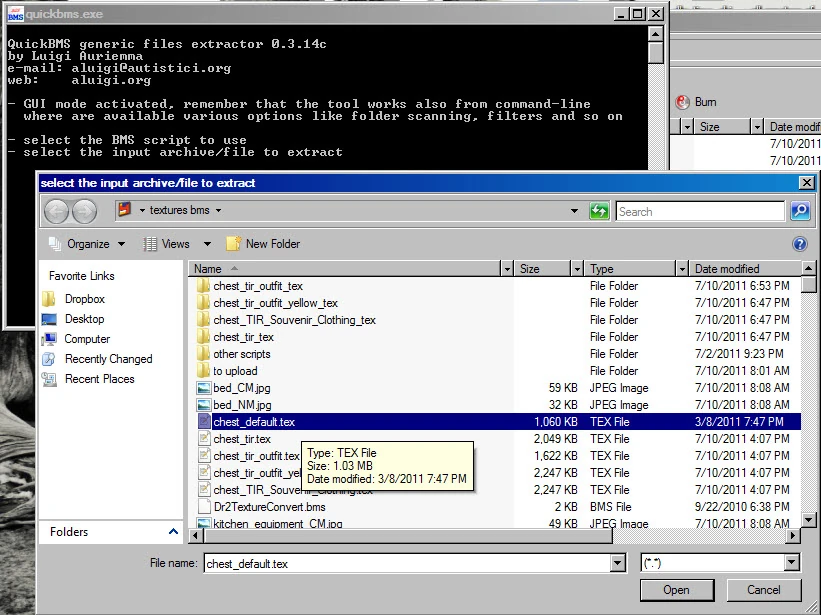The width and height of the screenshot is (821, 615).
Task: Click the console window scroll up arrow
Action: point(655,35)
